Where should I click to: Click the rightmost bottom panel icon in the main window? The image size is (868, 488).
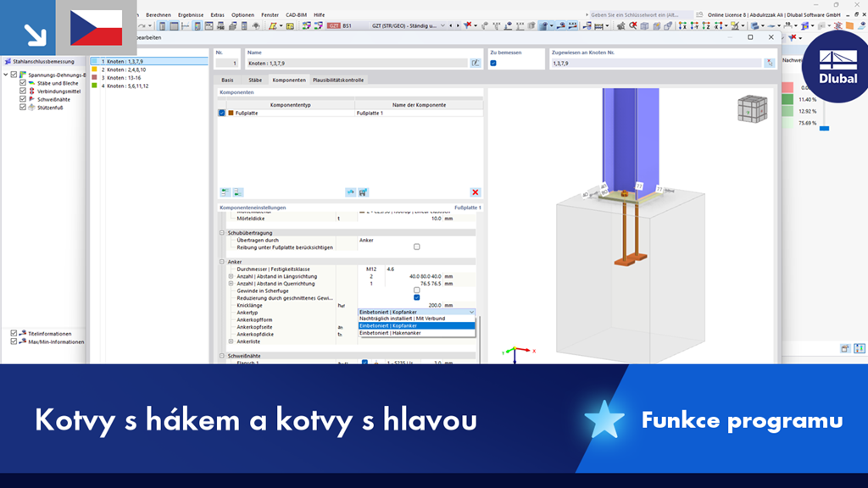[860, 348]
